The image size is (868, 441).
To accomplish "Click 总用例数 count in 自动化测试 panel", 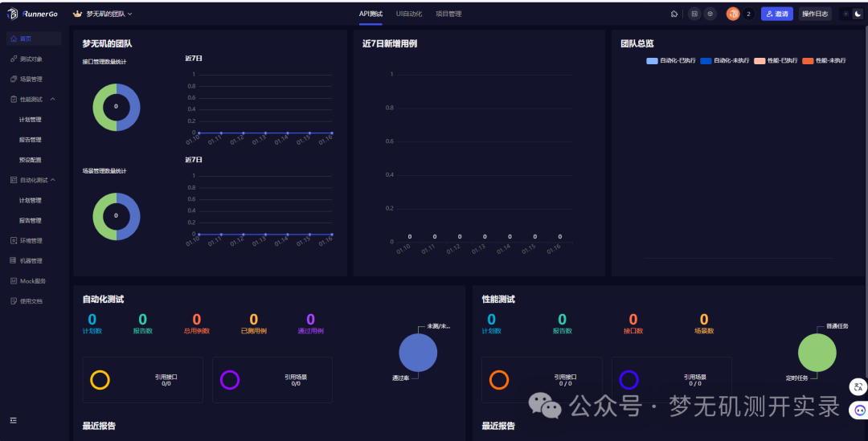I will point(197,324).
